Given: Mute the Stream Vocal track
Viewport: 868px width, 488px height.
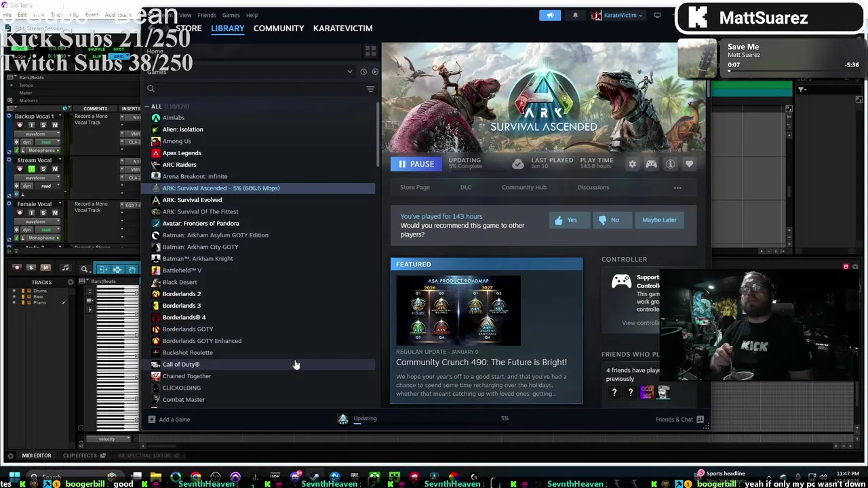Looking at the screenshot, I should click(x=56, y=169).
